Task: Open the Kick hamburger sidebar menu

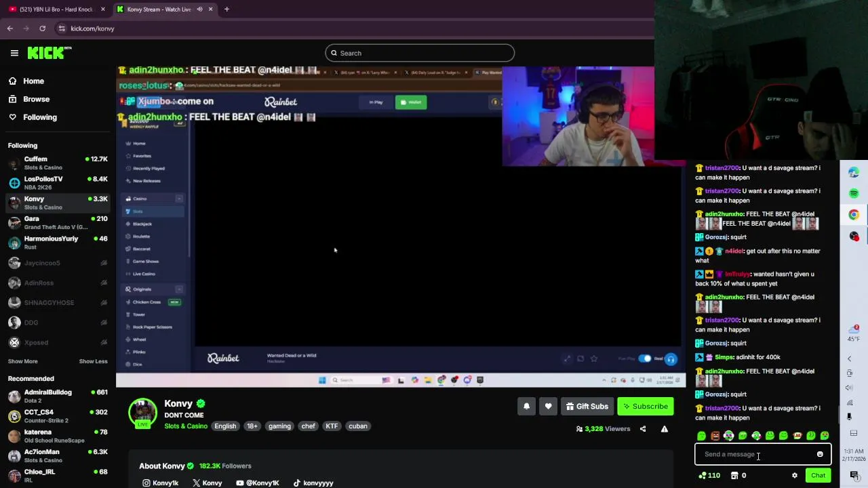Action: (14, 53)
